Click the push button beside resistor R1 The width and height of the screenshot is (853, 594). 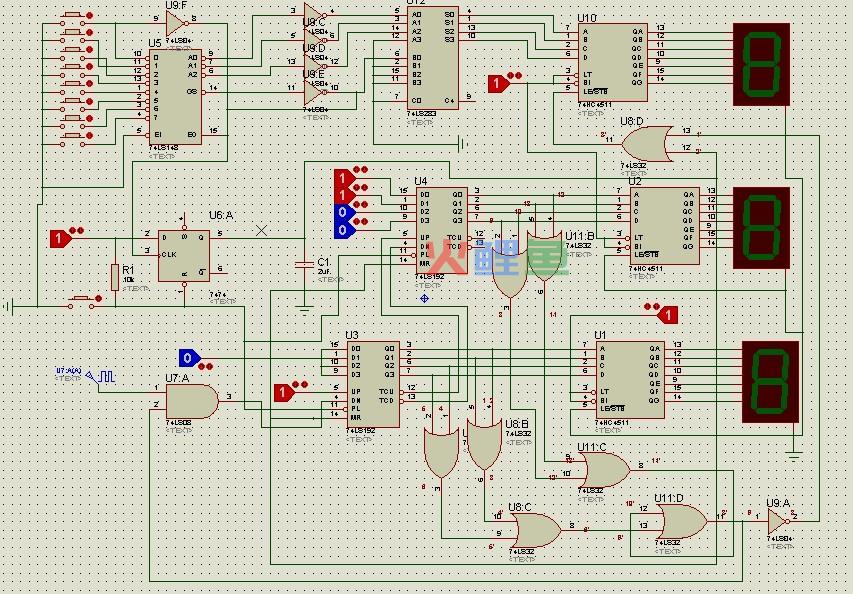(x=82, y=301)
